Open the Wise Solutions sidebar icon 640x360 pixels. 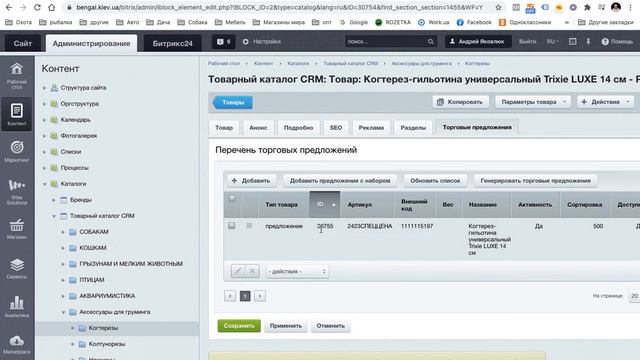tap(17, 192)
